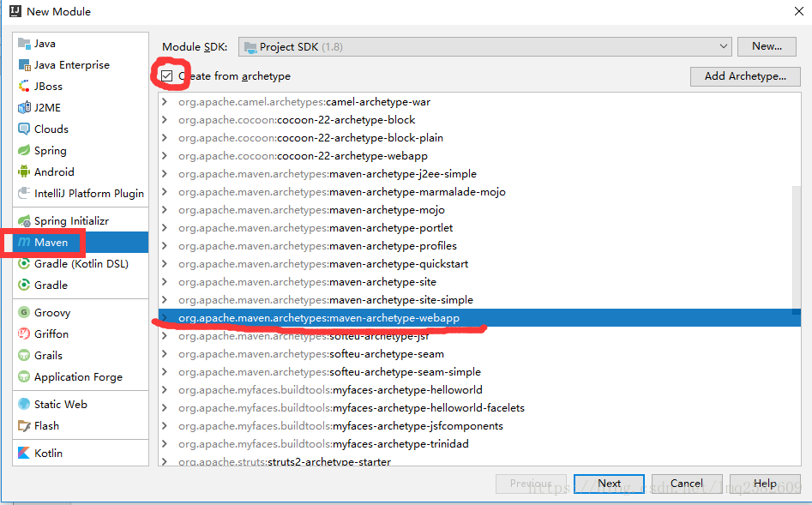Expand myfaces-archetype-helloworld archetype
Viewport: 812px width, 505px height.
(165, 389)
